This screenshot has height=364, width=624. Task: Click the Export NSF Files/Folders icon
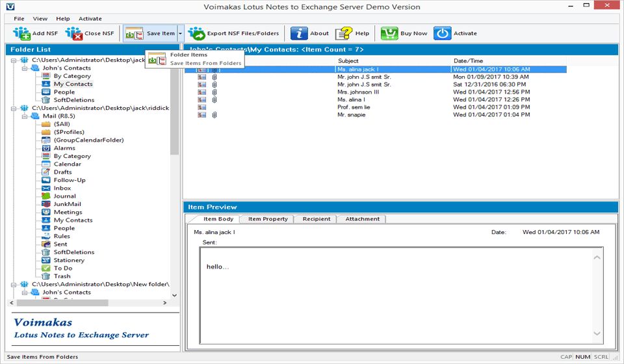pyautogui.click(x=196, y=33)
